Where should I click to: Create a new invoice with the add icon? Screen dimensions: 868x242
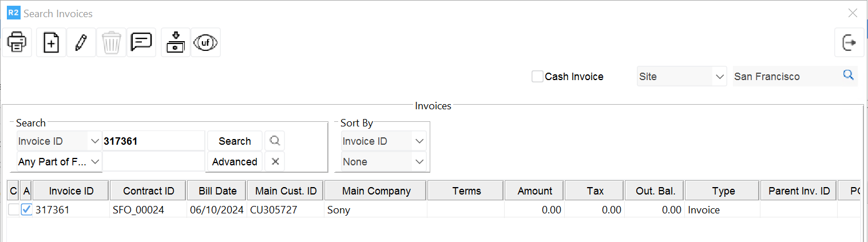click(x=51, y=43)
